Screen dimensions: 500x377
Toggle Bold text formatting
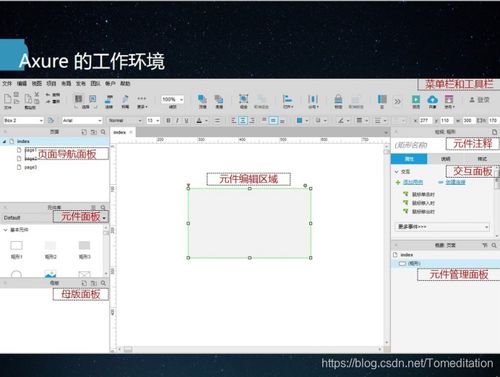(168, 120)
